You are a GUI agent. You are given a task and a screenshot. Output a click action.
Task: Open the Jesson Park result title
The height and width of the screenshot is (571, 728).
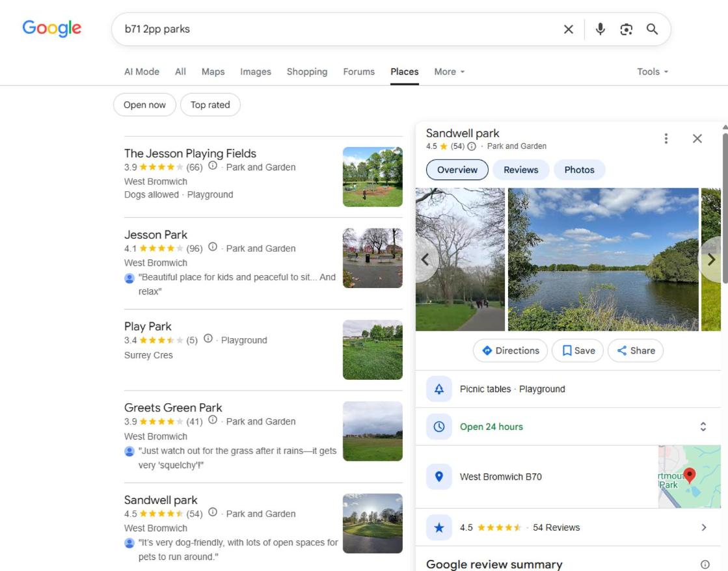click(x=155, y=235)
